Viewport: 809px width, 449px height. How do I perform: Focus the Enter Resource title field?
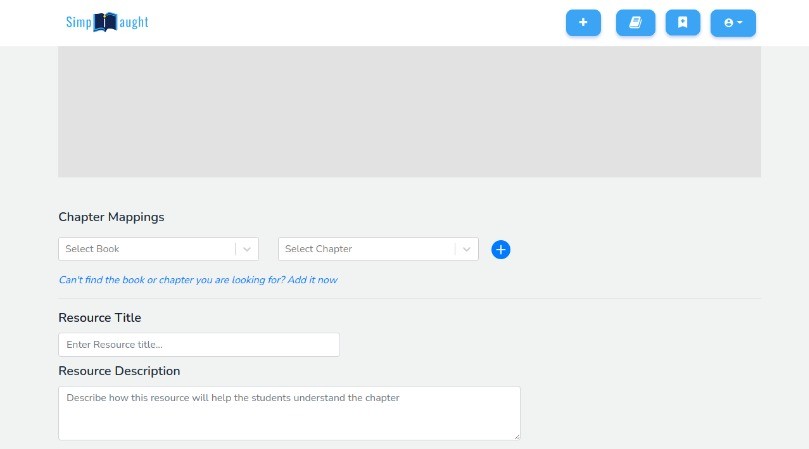click(199, 345)
